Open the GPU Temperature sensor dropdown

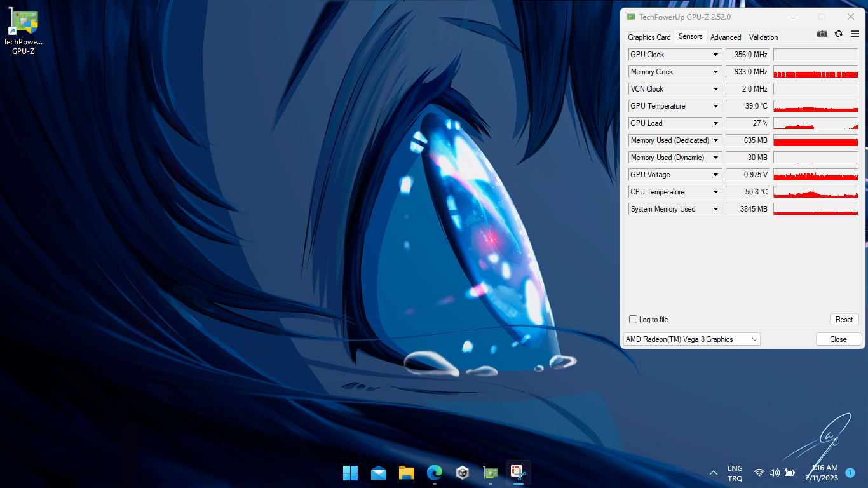tap(716, 106)
